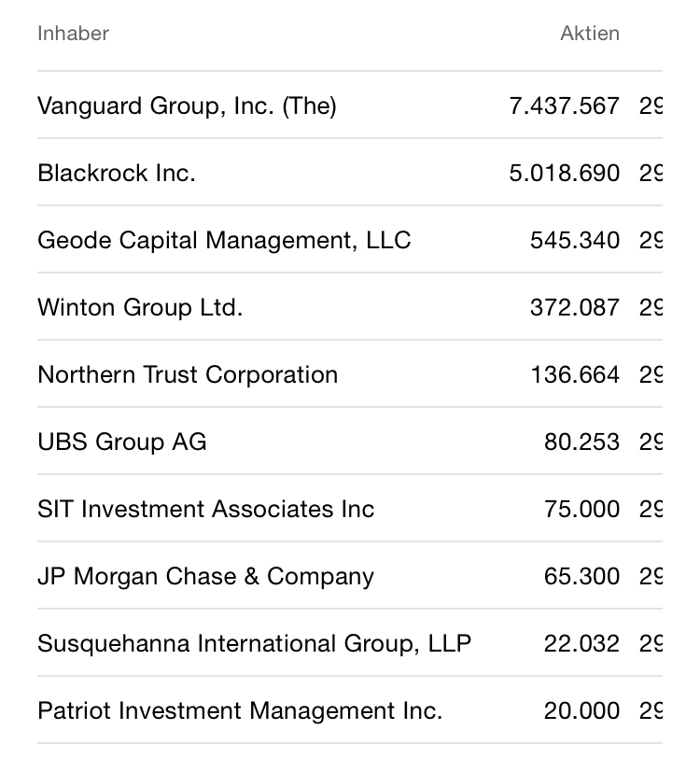The height and width of the screenshot is (772, 700).
Task: Click Winton Group Ltd. holder name
Action: coord(140,307)
